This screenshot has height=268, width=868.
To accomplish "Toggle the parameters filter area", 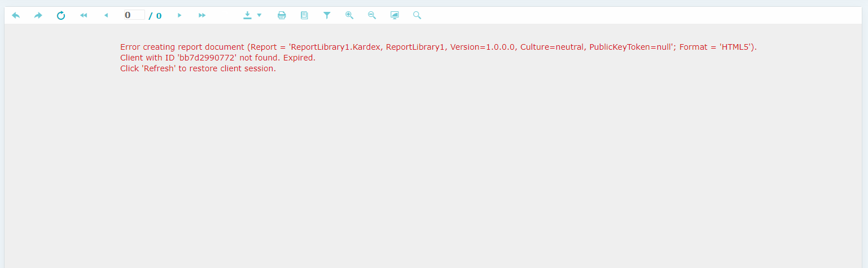I will pyautogui.click(x=327, y=15).
